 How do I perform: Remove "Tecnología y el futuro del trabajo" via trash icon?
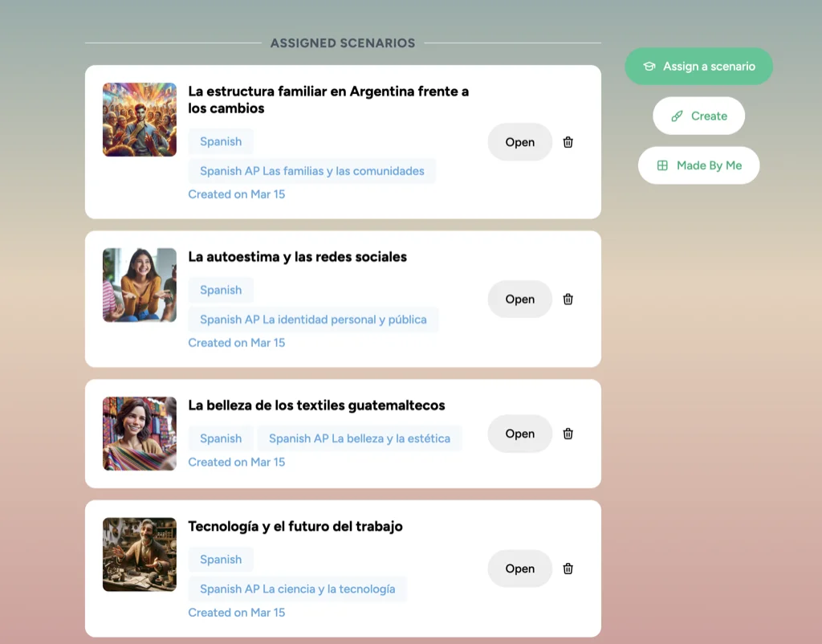pos(568,569)
